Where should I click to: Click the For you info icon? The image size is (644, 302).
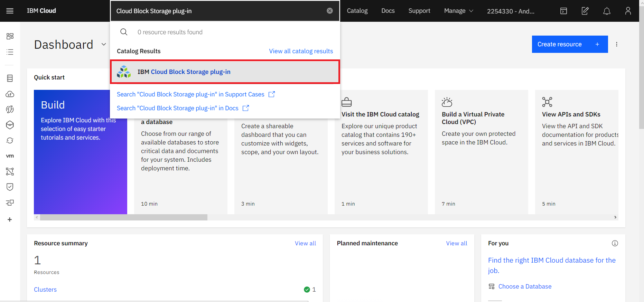tap(615, 243)
